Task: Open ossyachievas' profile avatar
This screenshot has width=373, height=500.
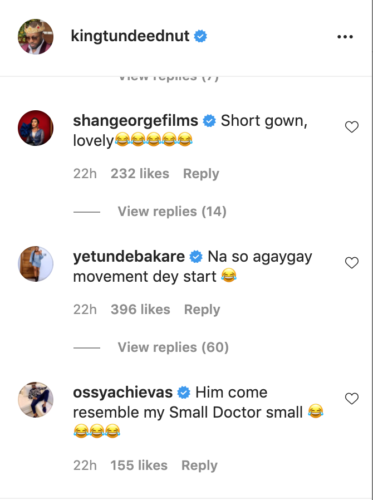Action: tap(35, 400)
